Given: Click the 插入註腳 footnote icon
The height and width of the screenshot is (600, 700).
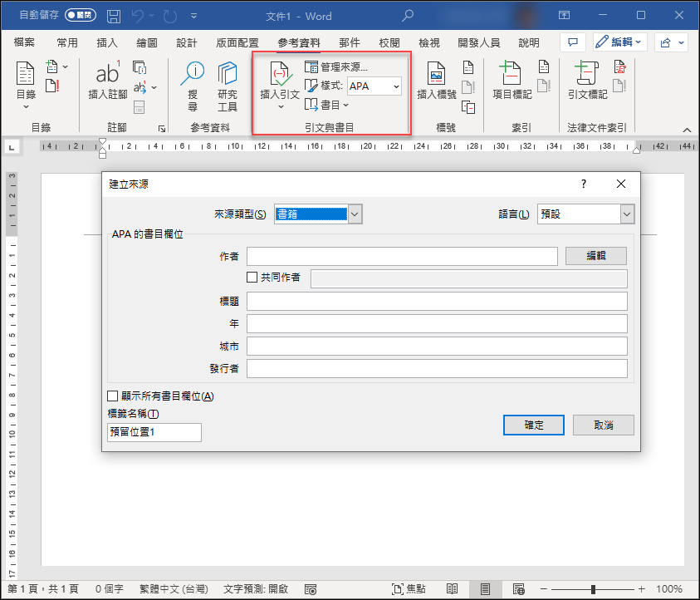Looking at the screenshot, I should click(108, 73).
